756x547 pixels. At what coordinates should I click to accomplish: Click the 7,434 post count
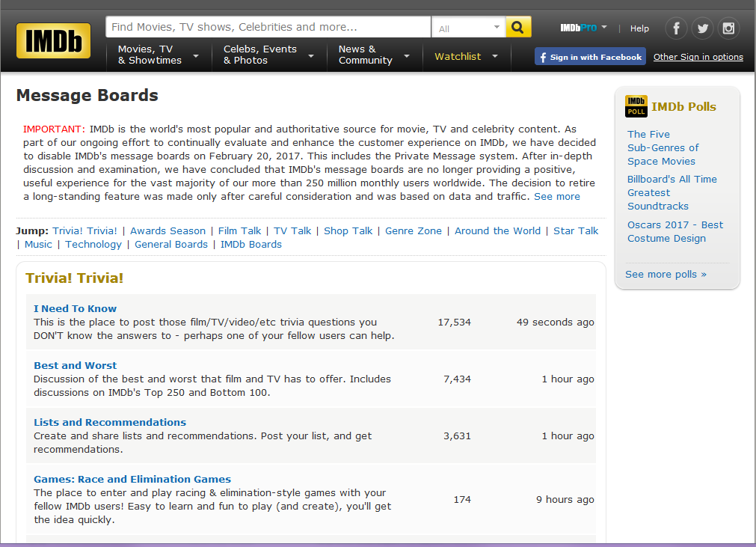click(457, 379)
